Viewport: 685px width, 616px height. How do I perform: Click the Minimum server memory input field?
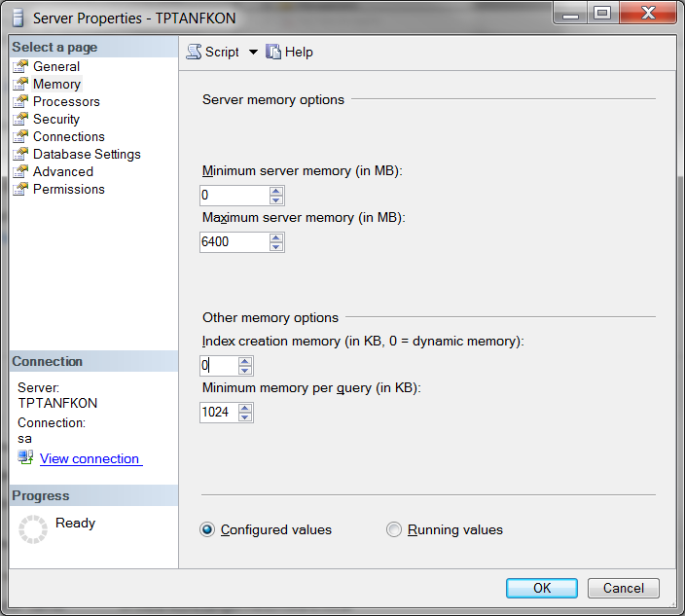[234, 196]
